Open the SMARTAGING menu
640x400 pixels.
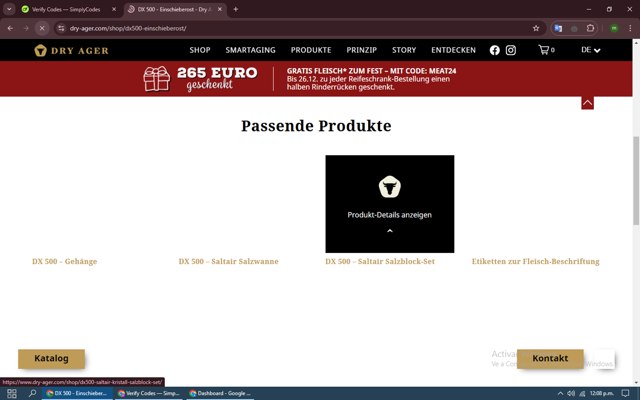[250, 50]
